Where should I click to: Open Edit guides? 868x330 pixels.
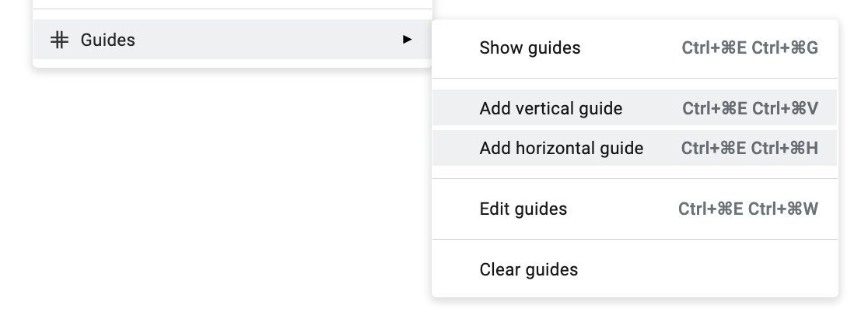coord(635,209)
